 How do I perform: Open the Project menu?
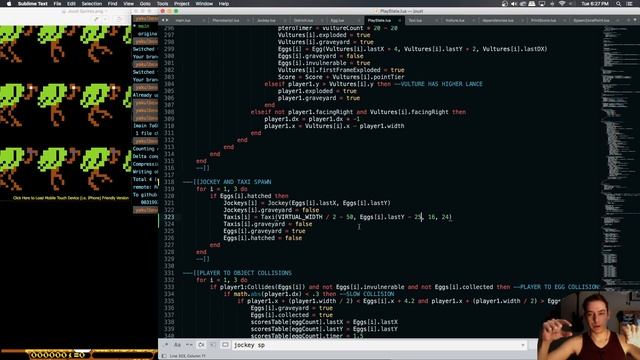(182, 4)
